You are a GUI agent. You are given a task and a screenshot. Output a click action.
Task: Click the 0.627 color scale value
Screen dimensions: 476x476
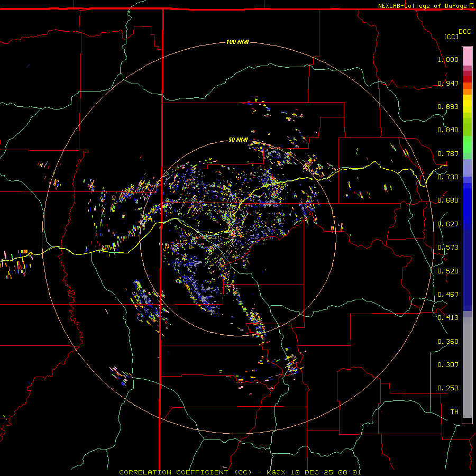pos(448,224)
